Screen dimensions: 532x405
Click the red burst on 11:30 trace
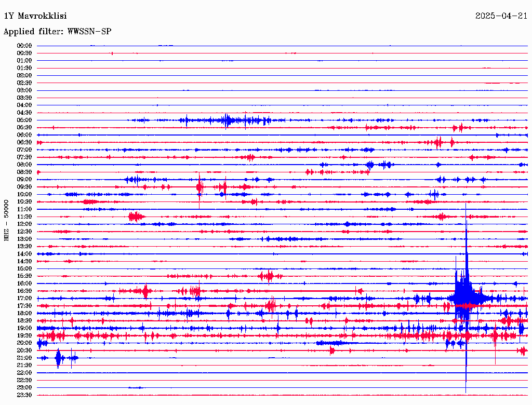[x=137, y=217]
